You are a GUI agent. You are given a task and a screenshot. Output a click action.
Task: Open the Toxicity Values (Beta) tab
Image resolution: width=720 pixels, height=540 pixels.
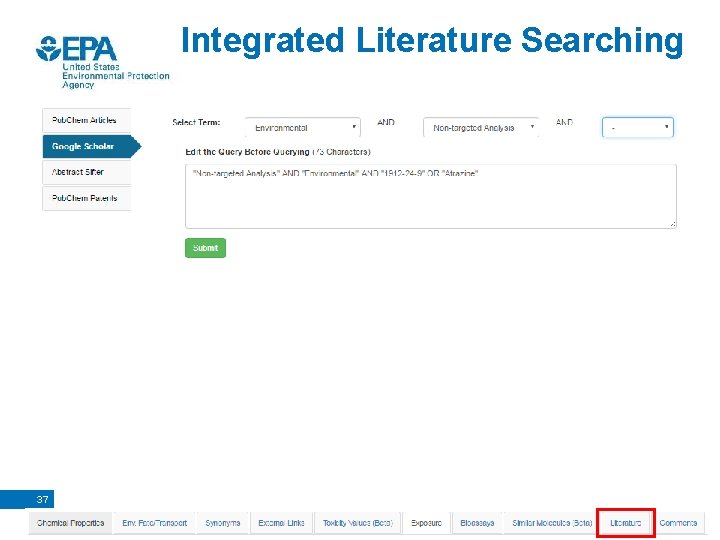point(358,523)
